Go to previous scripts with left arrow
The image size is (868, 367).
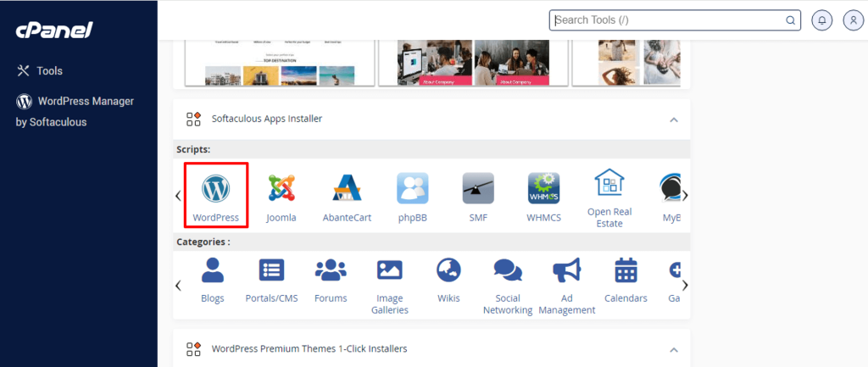coord(178,196)
